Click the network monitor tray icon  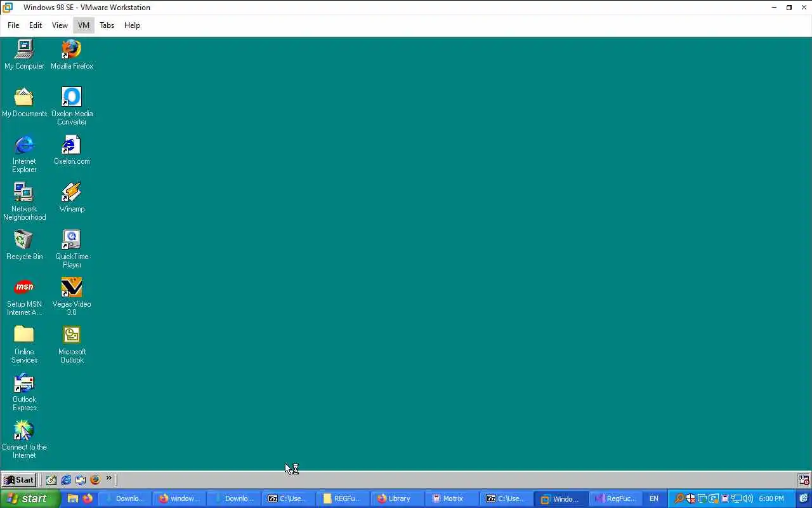coord(737,498)
